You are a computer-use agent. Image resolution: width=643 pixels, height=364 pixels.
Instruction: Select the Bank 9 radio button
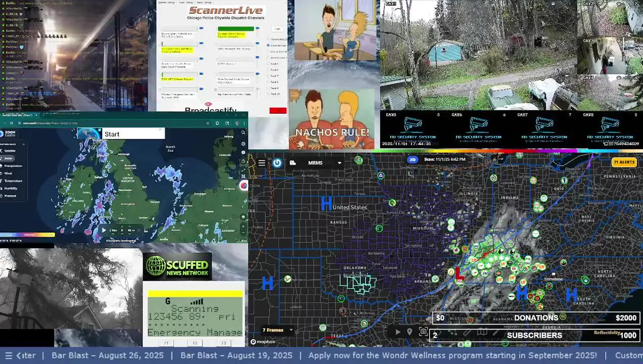click(268, 88)
